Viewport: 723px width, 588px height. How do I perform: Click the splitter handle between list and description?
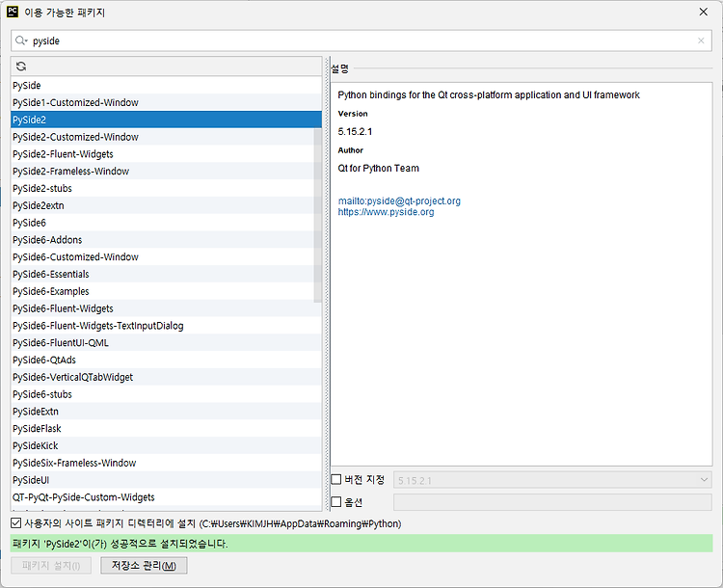(327, 283)
